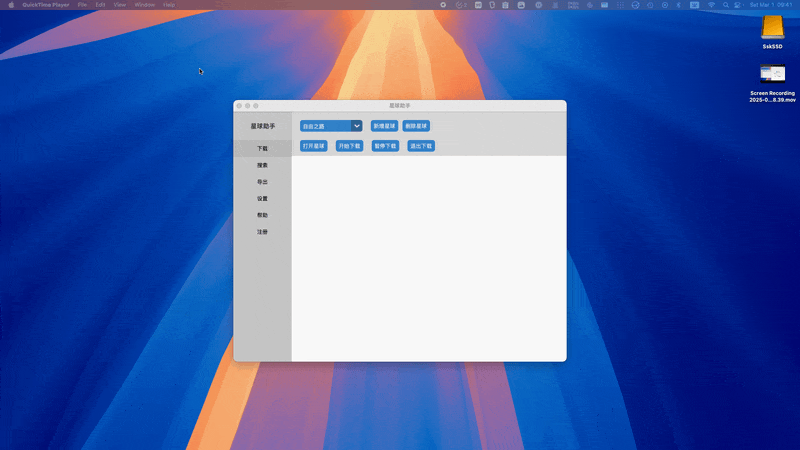Viewport: 800px width, 450px height.
Task: Click the 打开星球 button
Action: tap(314, 146)
